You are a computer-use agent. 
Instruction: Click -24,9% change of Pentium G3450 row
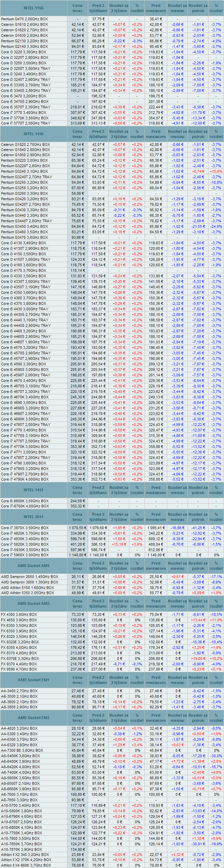point(216,226)
